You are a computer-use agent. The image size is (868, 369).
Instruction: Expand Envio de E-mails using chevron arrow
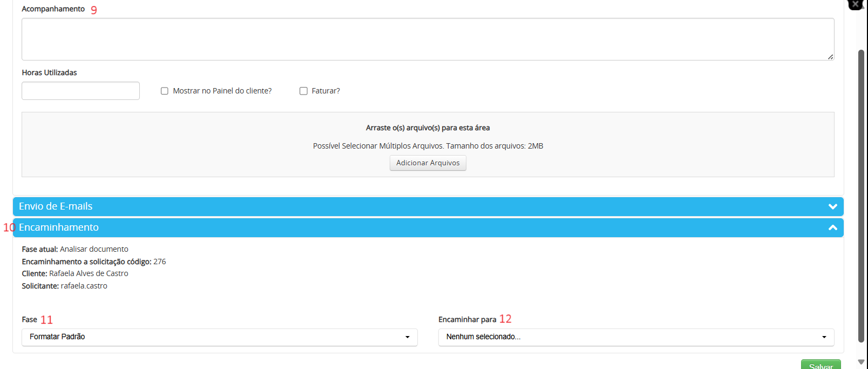832,206
